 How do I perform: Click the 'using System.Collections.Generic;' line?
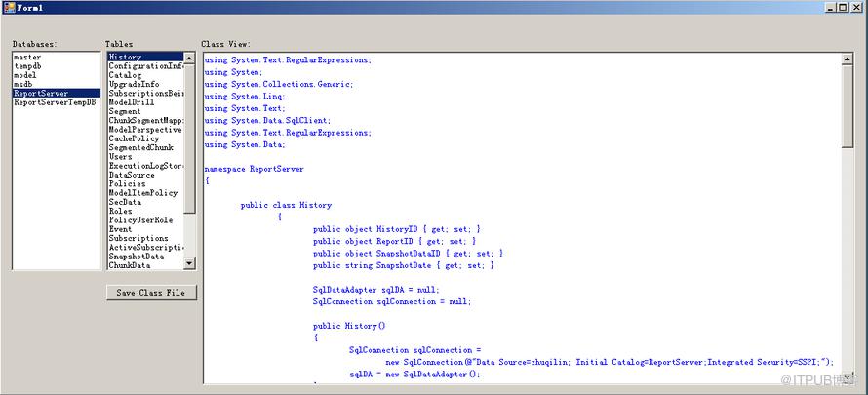279,84
